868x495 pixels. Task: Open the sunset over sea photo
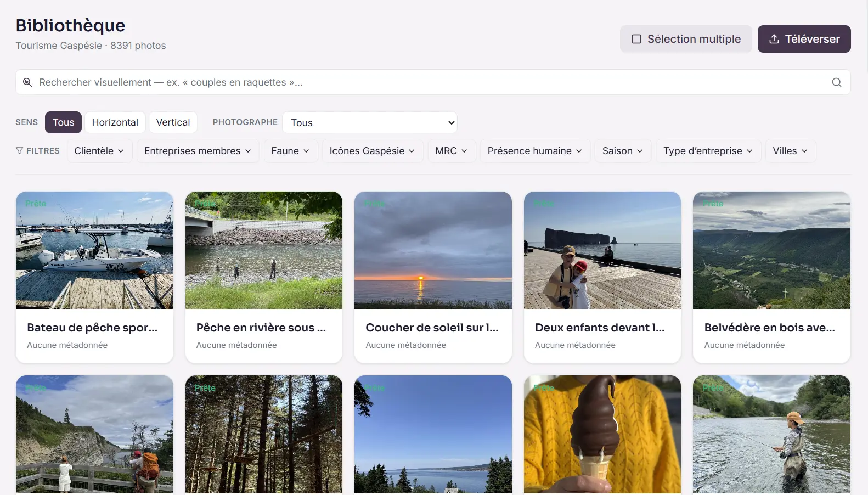(x=433, y=250)
